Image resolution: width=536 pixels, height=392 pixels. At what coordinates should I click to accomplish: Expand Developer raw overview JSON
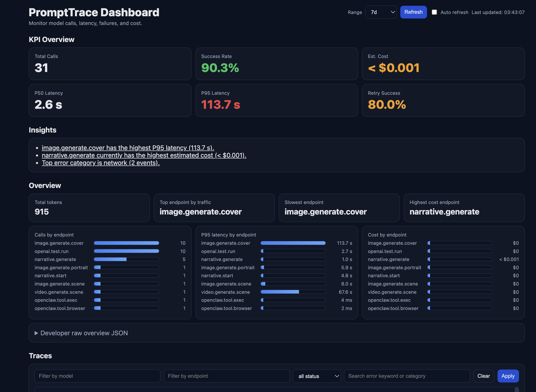click(84, 333)
